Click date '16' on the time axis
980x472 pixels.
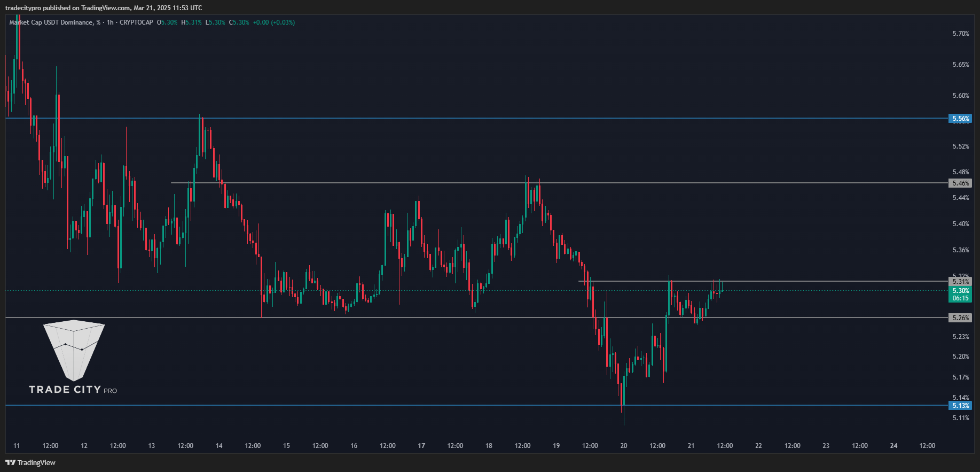pos(354,446)
